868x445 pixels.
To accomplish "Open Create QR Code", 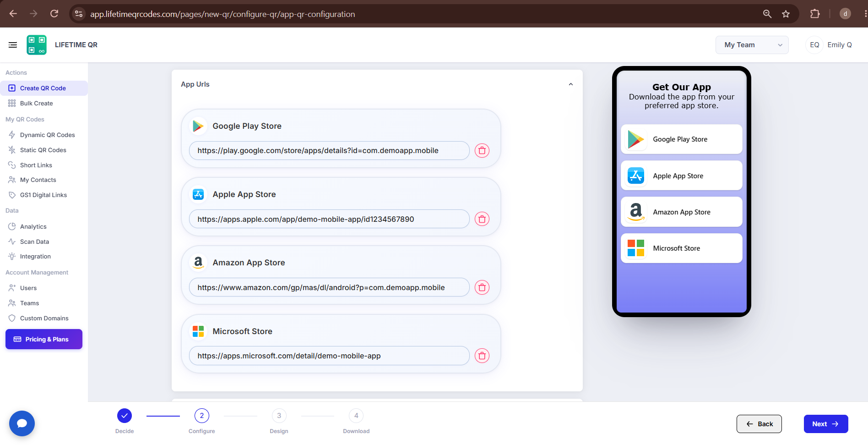I will pyautogui.click(x=44, y=88).
